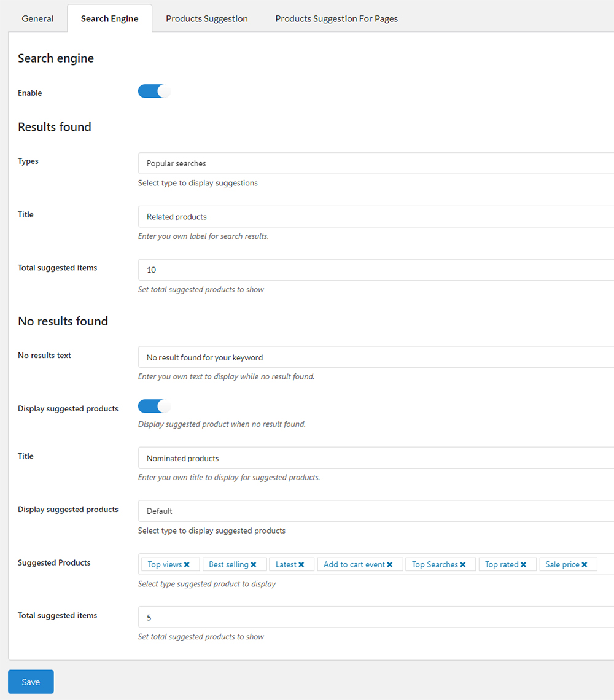Turn off Display suggested products toggle
This screenshot has height=700, width=614.
tap(154, 406)
